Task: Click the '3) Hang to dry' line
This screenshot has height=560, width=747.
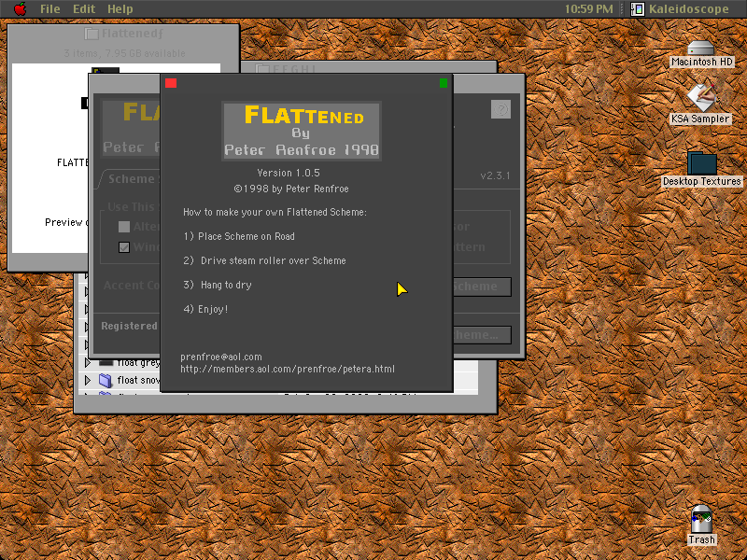Action: 218,285
